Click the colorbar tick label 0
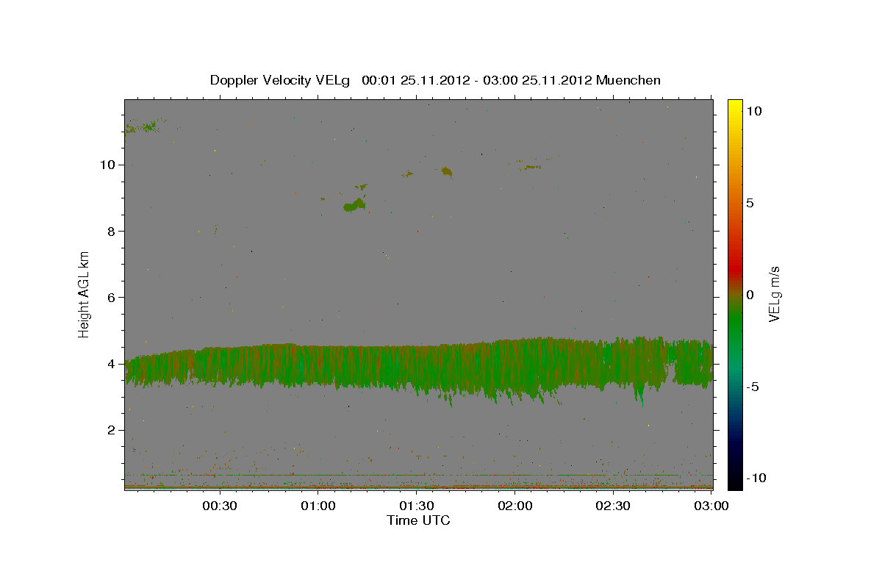The height and width of the screenshot is (588, 882). click(x=750, y=295)
